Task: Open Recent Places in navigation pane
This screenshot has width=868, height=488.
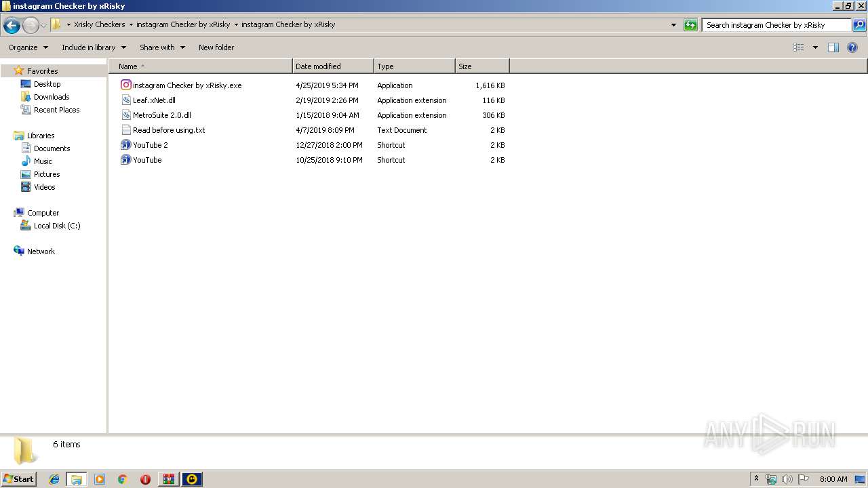Action: (x=56, y=110)
